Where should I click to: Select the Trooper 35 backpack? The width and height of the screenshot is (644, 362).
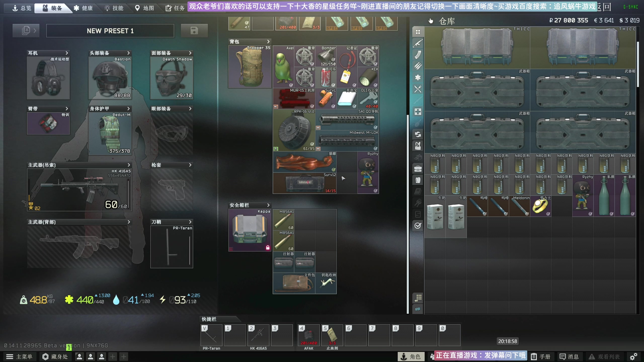250,67
